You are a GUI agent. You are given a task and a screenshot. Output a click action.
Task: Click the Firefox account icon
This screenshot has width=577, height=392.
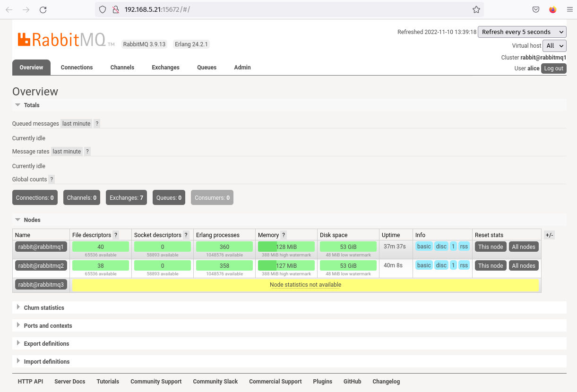point(553,9)
